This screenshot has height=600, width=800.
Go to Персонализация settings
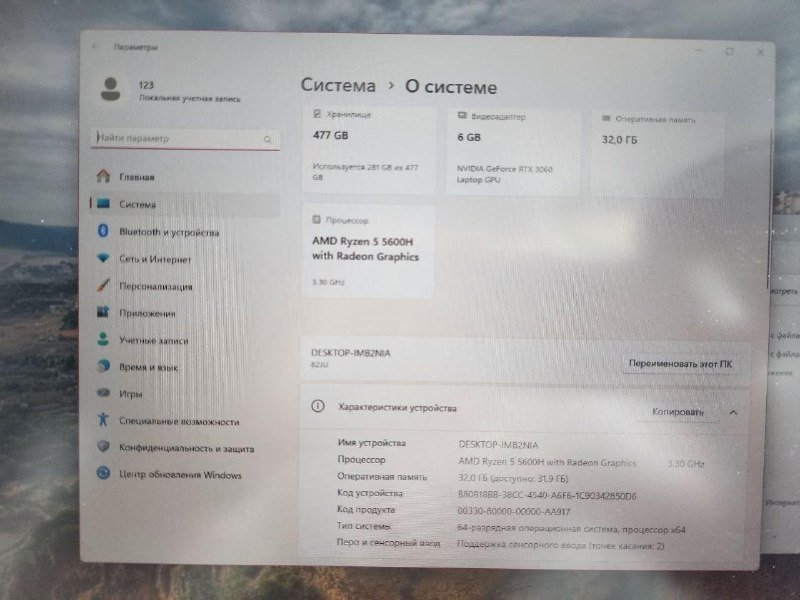coord(185,286)
